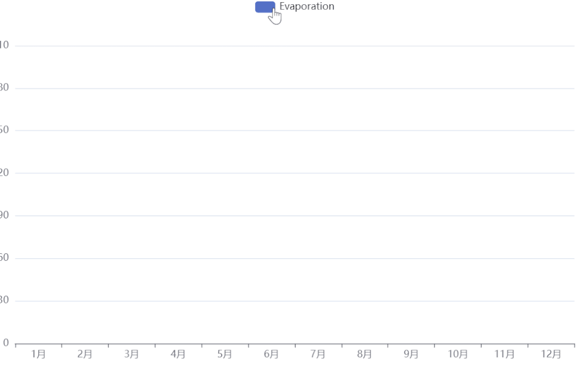The width and height of the screenshot is (588, 366).
Task: Select the 90 y-axis tick label
Action: pos(4,216)
